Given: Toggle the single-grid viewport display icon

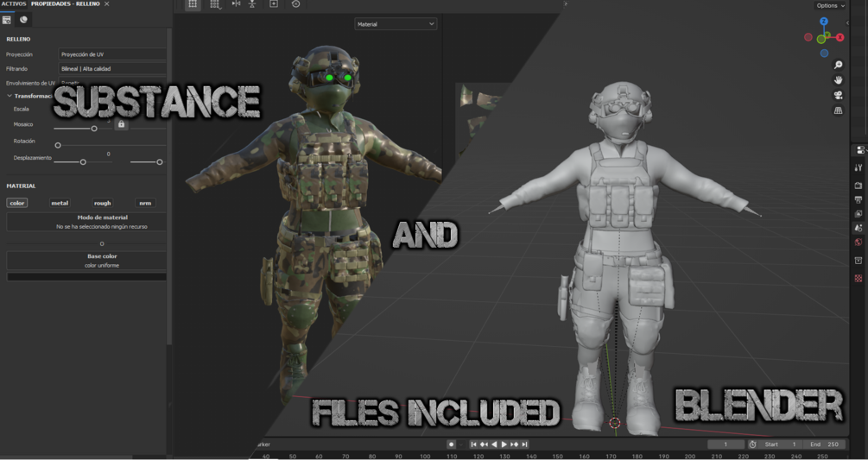Looking at the screenshot, I should tap(193, 3).
